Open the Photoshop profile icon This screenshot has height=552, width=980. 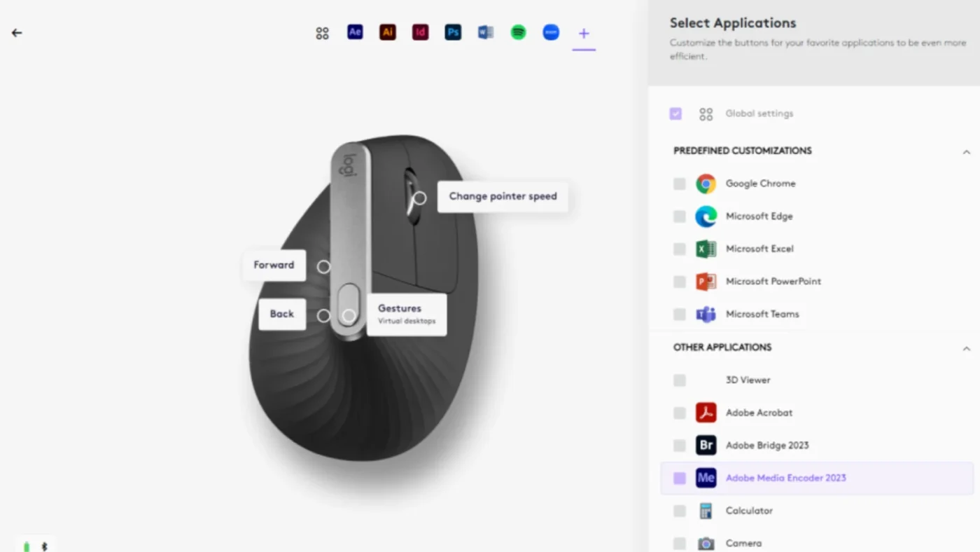453,32
